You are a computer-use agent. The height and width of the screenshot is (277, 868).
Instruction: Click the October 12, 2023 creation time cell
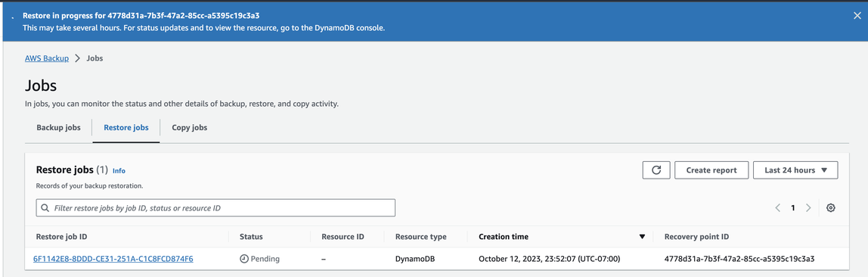(549, 259)
